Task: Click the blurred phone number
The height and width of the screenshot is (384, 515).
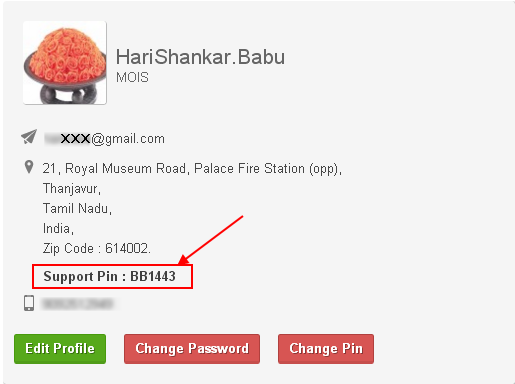Action: [x=77, y=304]
